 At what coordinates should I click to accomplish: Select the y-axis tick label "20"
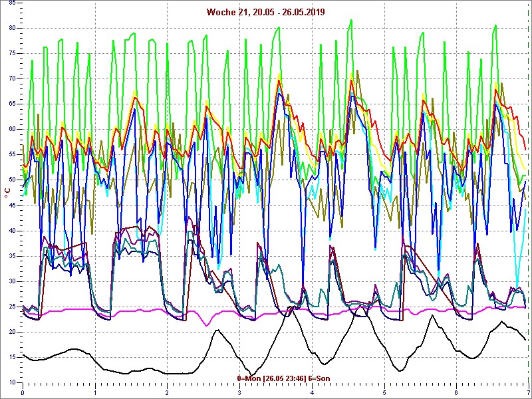12,332
